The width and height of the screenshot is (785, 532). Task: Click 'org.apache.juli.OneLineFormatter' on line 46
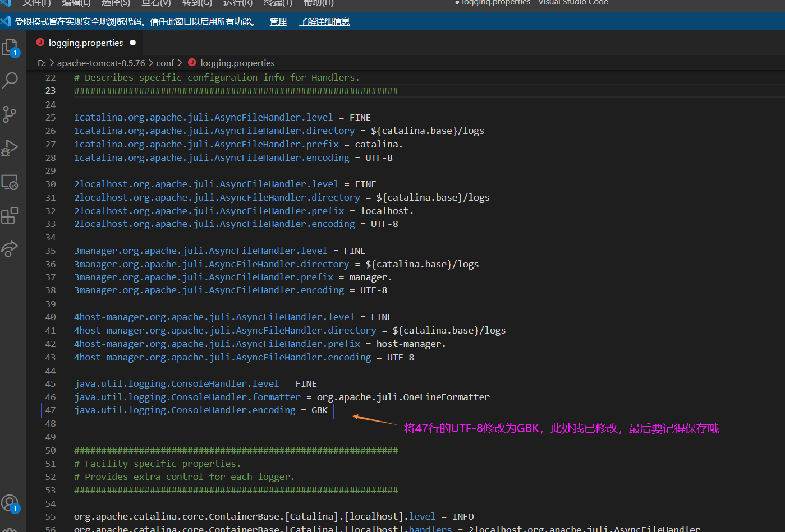[x=403, y=397]
